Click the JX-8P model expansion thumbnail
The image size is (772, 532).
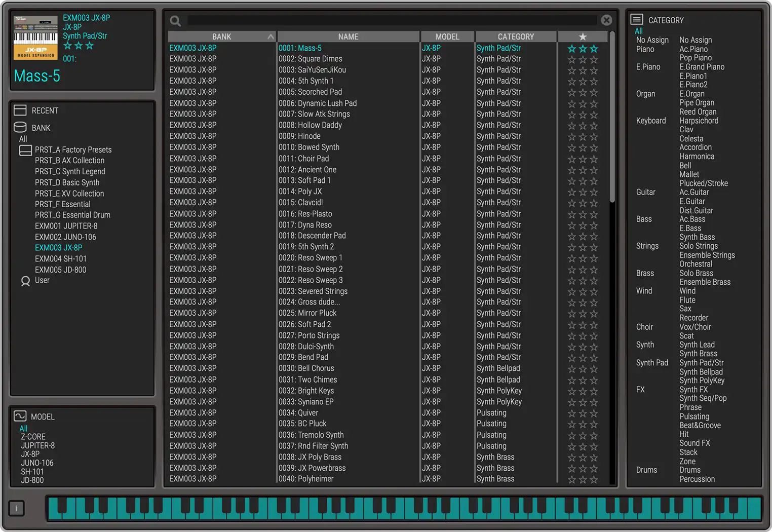35,38
